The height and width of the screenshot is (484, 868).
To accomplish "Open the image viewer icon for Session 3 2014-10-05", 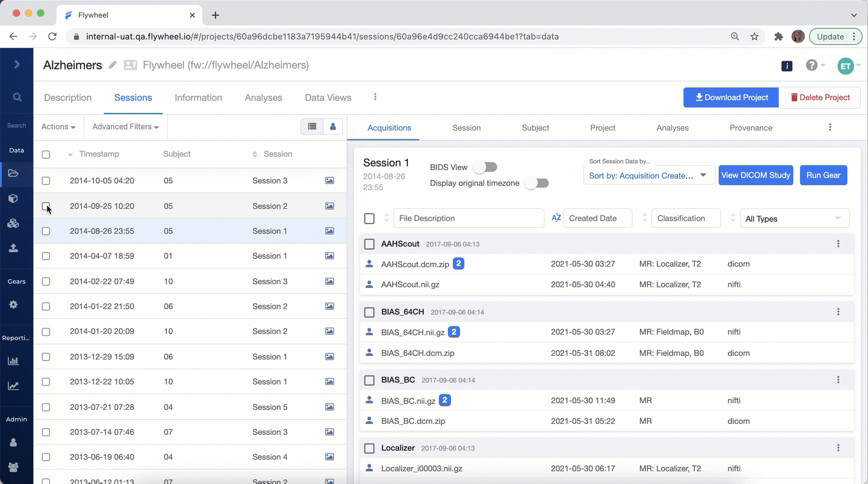I will [330, 180].
